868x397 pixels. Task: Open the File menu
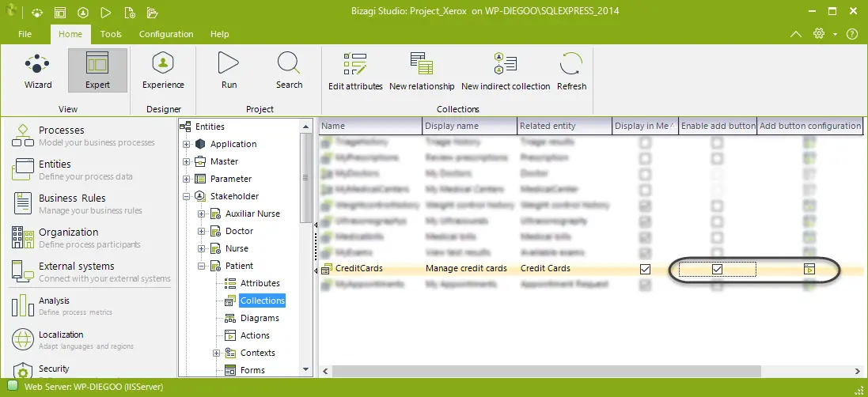coord(25,34)
